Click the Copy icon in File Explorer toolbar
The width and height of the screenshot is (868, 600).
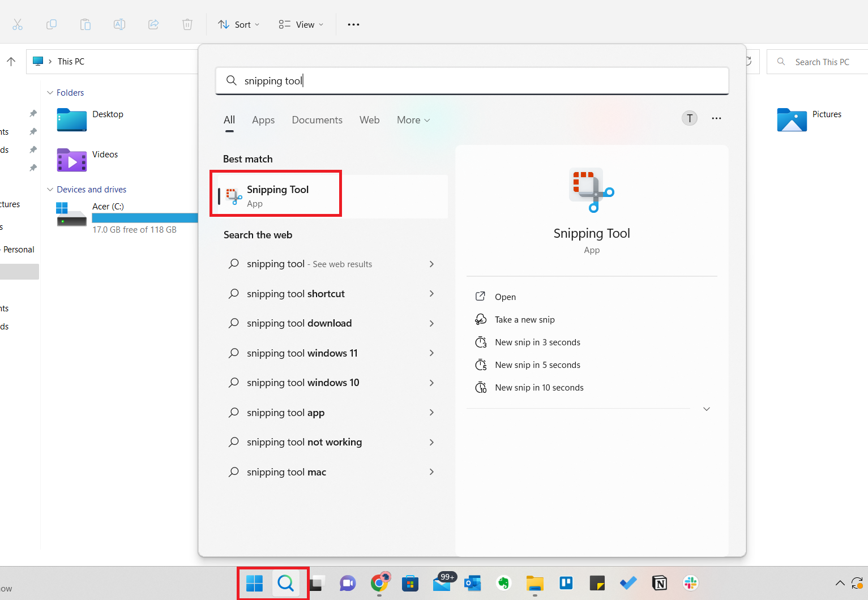tap(52, 24)
